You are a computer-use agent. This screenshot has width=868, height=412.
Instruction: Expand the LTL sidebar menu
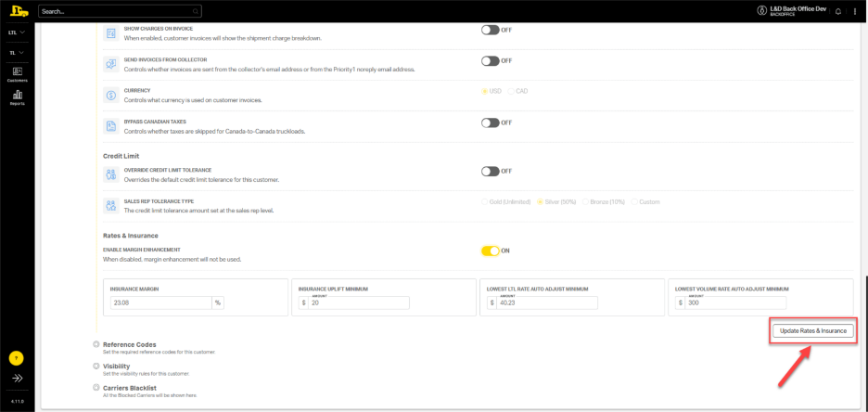17,32
